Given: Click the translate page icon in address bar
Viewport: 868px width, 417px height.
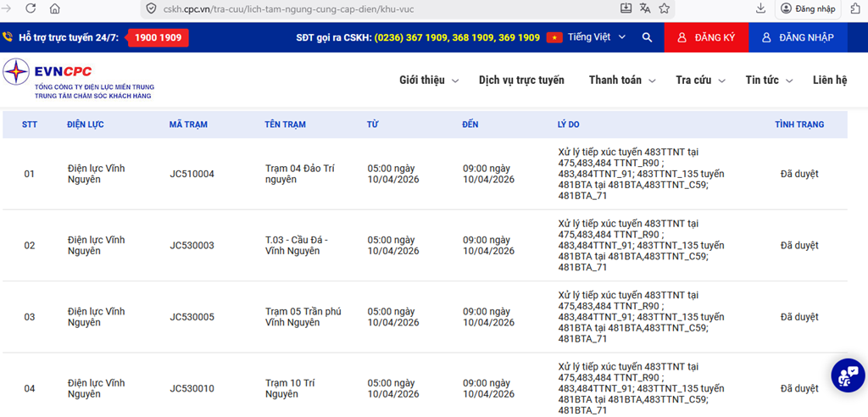Looking at the screenshot, I should pos(645,8).
